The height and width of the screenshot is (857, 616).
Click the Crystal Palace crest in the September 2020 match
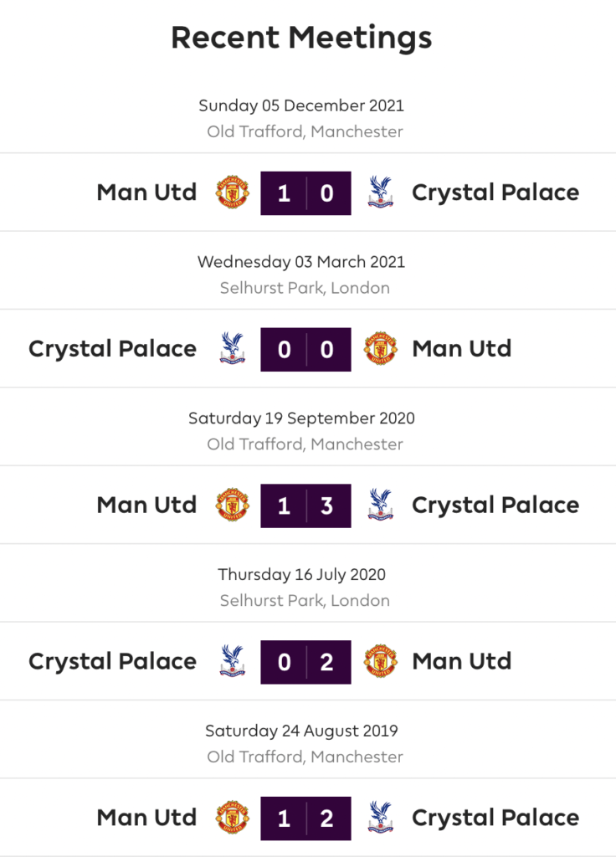(380, 505)
